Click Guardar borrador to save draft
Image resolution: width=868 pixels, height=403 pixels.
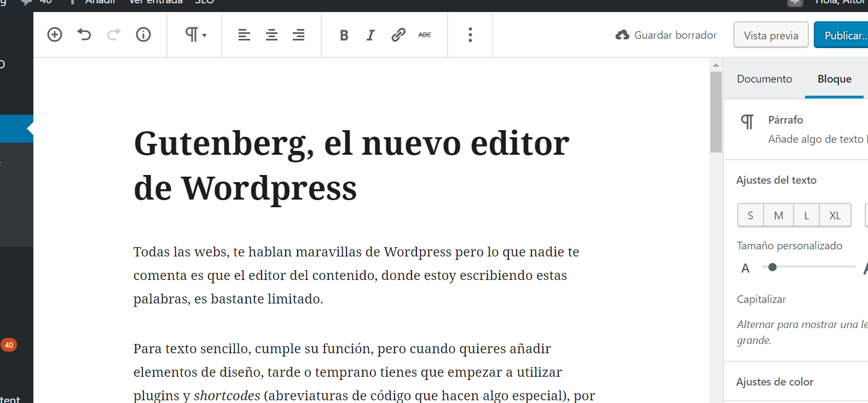point(666,35)
